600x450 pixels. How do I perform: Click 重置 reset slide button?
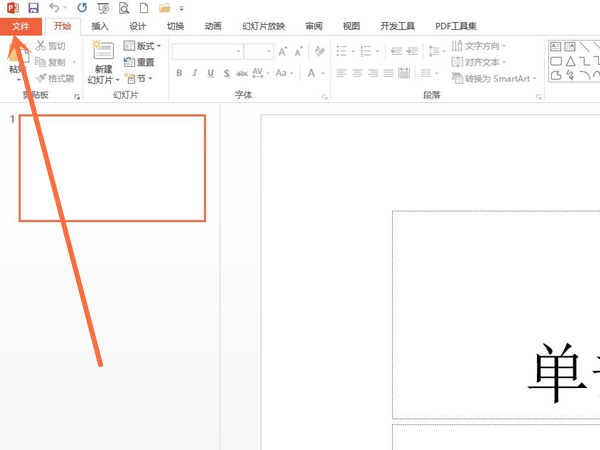click(x=139, y=62)
